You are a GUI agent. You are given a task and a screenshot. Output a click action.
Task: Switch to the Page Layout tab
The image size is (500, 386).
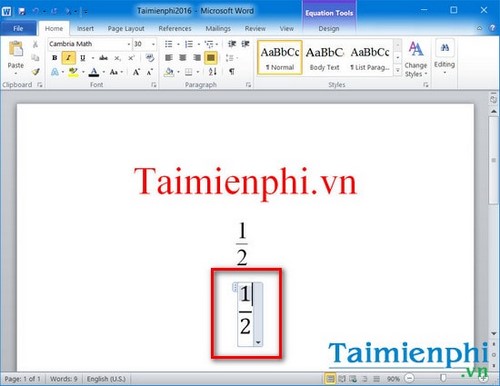click(x=126, y=29)
